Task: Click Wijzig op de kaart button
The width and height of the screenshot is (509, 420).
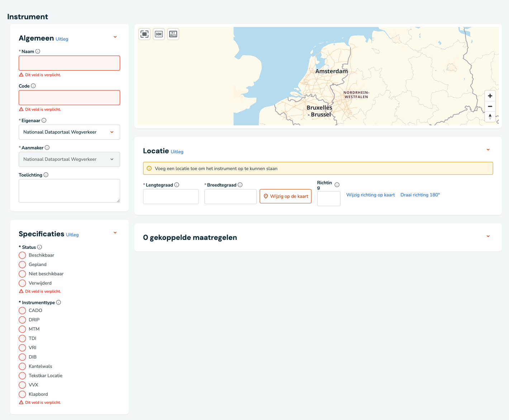Action: 285,196
